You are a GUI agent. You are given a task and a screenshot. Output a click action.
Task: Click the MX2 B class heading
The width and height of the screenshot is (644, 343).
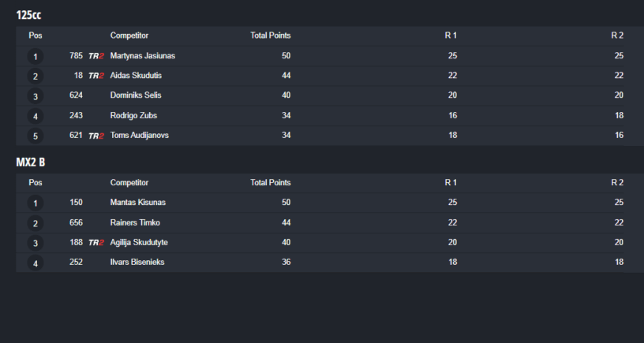tap(31, 162)
